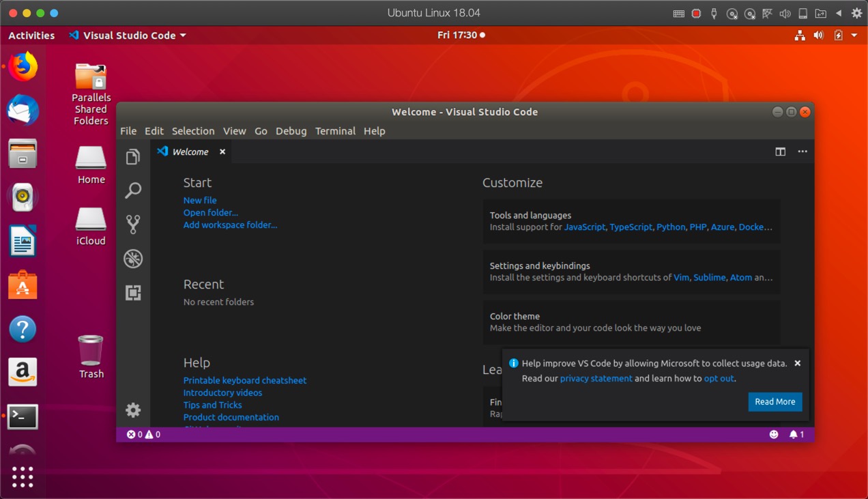The image size is (868, 499).
Task: Open the Terminal menu
Action: [x=335, y=131]
